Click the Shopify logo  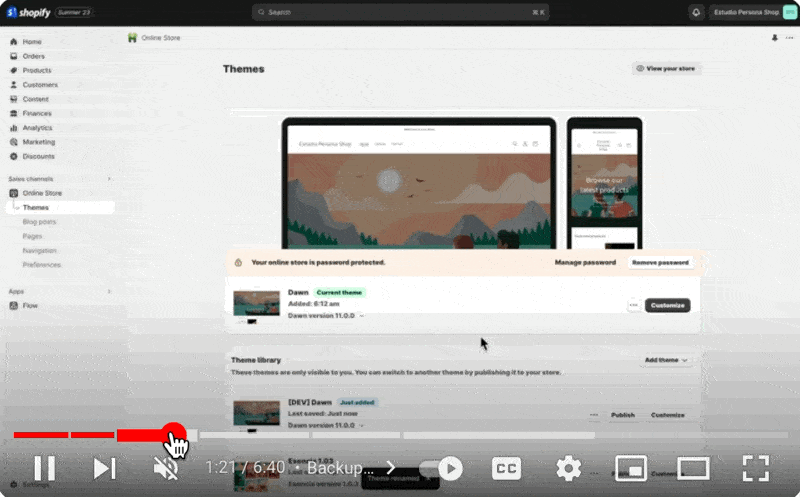point(29,12)
